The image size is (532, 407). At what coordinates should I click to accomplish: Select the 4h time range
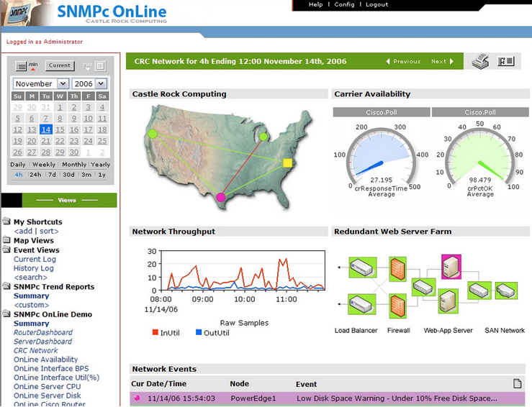click(x=19, y=175)
